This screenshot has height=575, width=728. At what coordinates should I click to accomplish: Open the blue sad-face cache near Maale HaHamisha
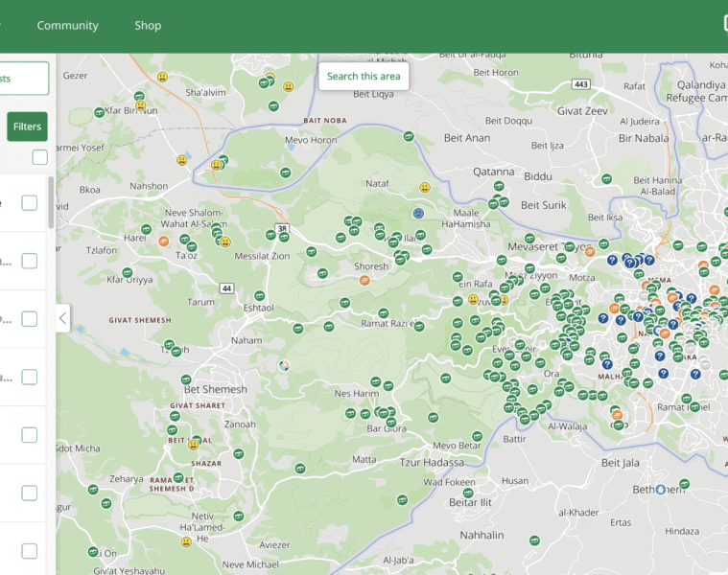click(418, 213)
